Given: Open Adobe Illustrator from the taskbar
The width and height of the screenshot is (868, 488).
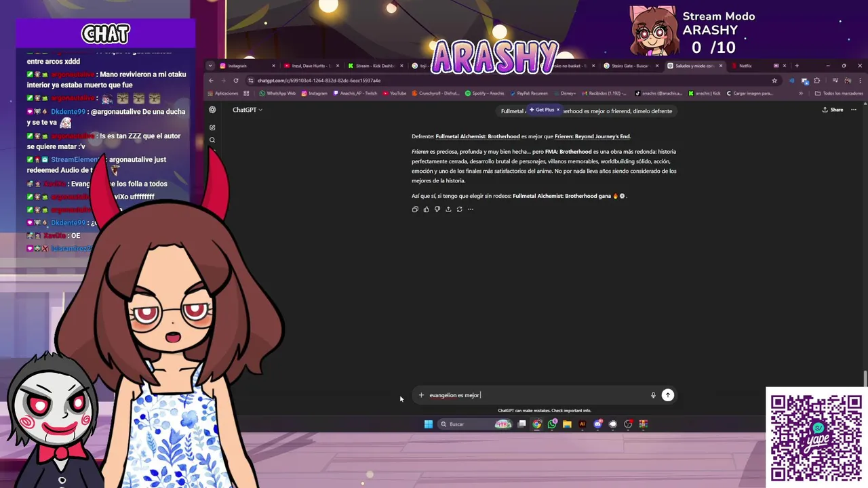Looking at the screenshot, I should (x=582, y=424).
